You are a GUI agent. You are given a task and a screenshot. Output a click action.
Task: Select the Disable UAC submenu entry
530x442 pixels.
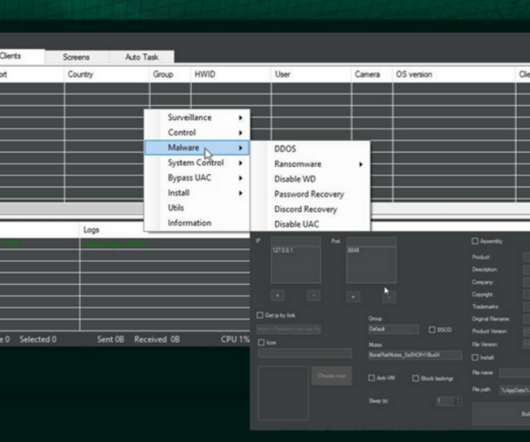coord(310,224)
